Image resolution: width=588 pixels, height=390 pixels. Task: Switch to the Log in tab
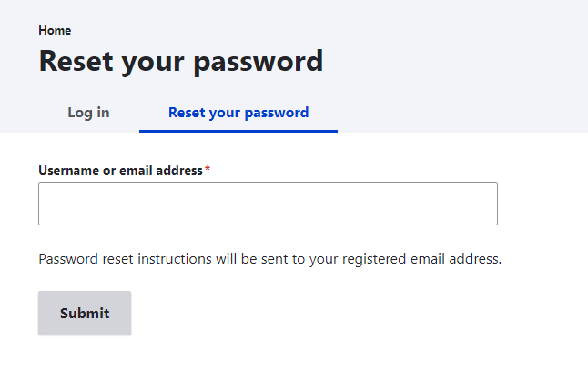point(88,113)
